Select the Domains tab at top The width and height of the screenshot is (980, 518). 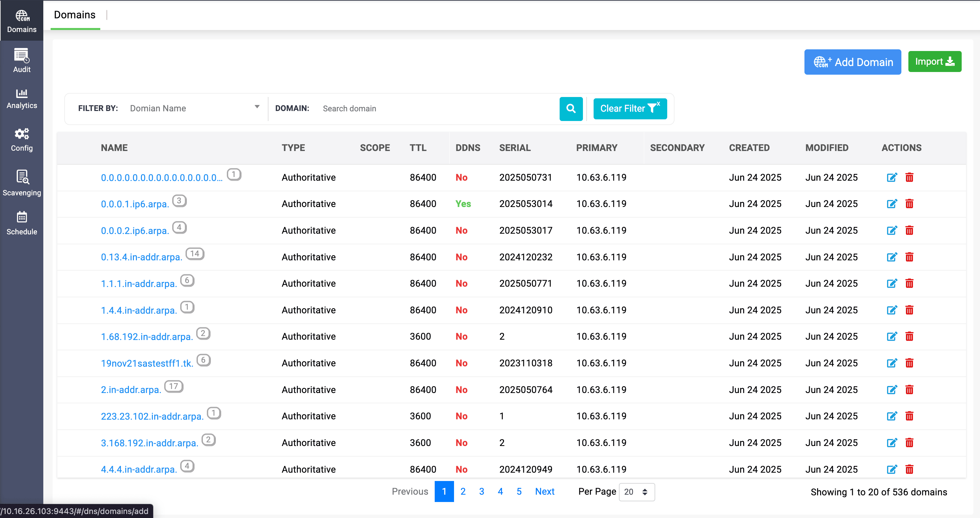pyautogui.click(x=75, y=15)
